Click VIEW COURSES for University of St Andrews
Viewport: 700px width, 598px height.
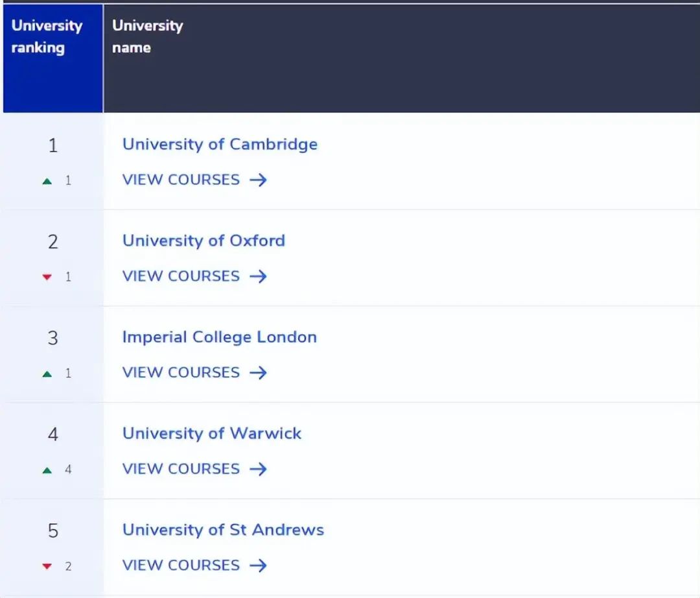pyautogui.click(x=181, y=565)
